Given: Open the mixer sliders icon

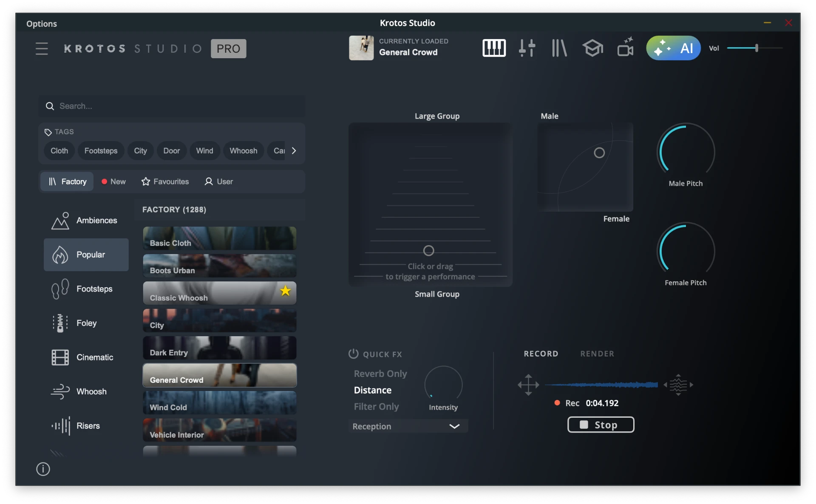Looking at the screenshot, I should [x=527, y=48].
